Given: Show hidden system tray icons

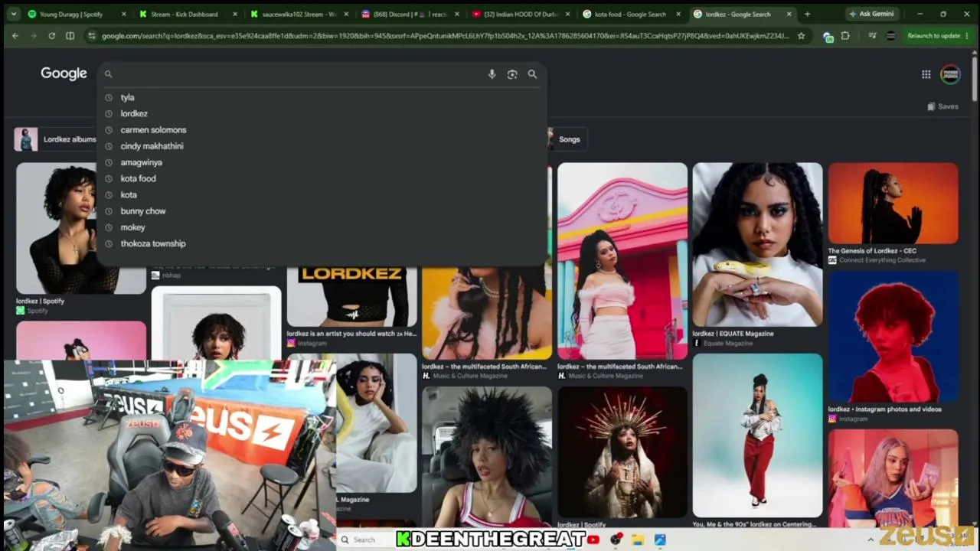Looking at the screenshot, I should pos(871,540).
